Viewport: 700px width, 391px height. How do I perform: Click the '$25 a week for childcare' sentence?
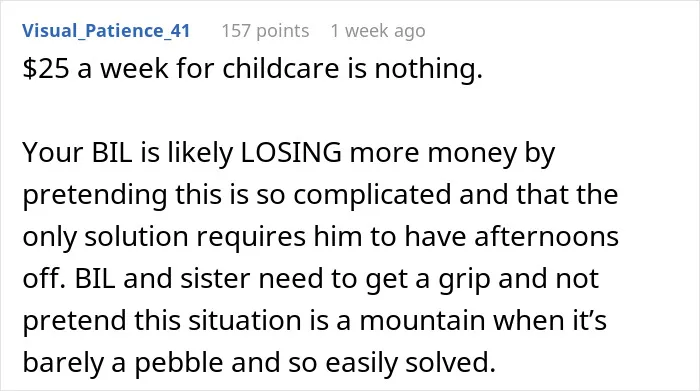[253, 69]
